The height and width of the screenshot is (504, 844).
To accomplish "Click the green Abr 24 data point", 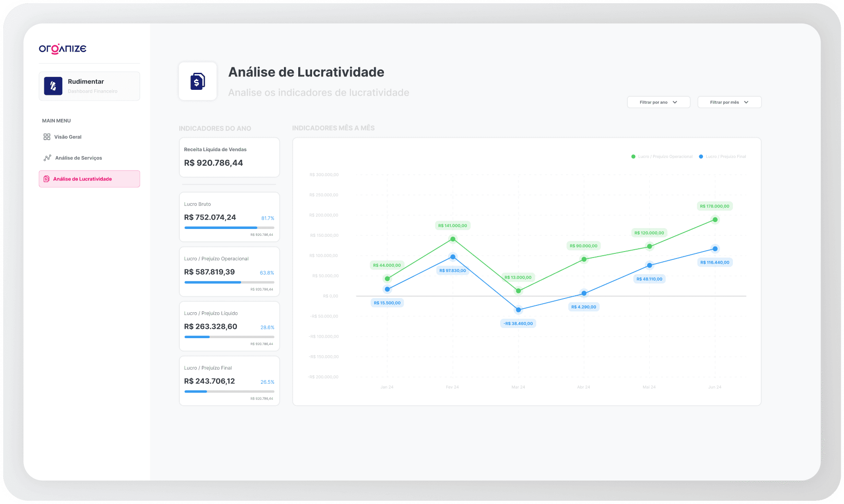I will [x=584, y=259].
